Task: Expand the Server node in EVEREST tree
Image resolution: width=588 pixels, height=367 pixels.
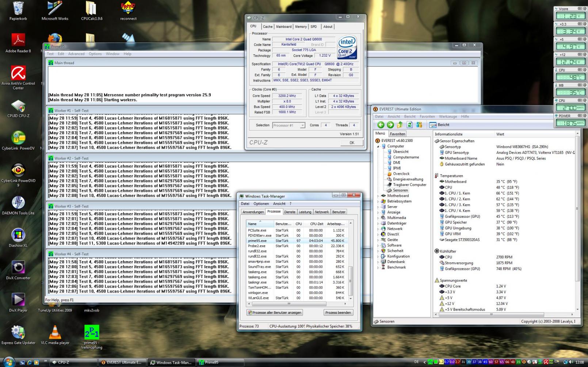Action: (x=378, y=207)
